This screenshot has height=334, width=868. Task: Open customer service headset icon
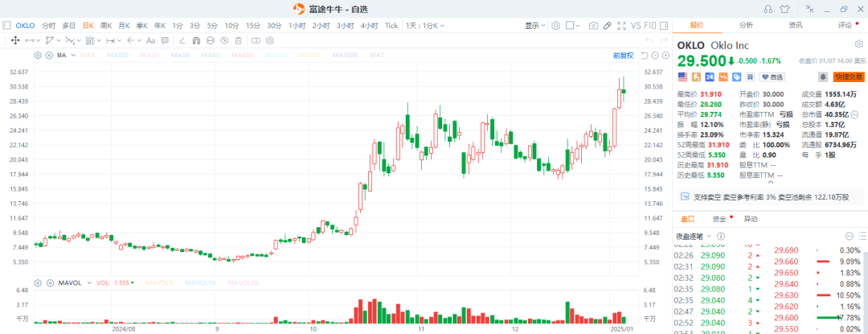768,9
